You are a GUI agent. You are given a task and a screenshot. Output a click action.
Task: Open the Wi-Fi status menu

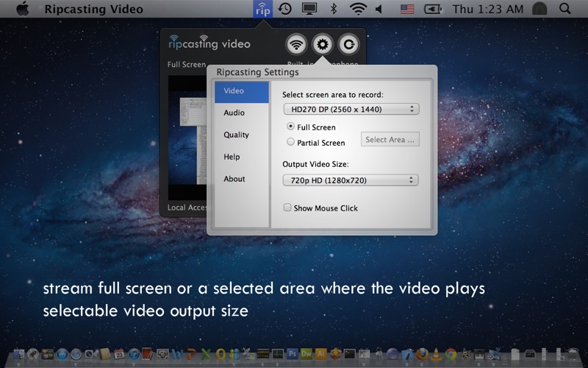358,9
